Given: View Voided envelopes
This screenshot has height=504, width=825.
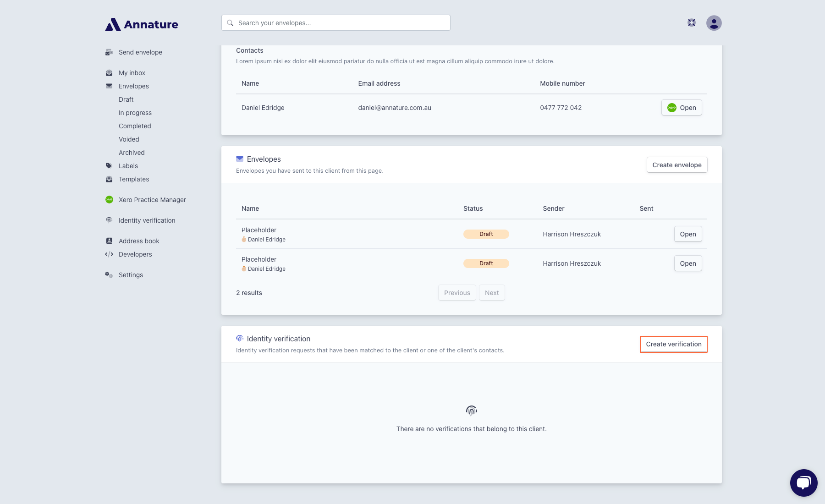Looking at the screenshot, I should pos(129,139).
